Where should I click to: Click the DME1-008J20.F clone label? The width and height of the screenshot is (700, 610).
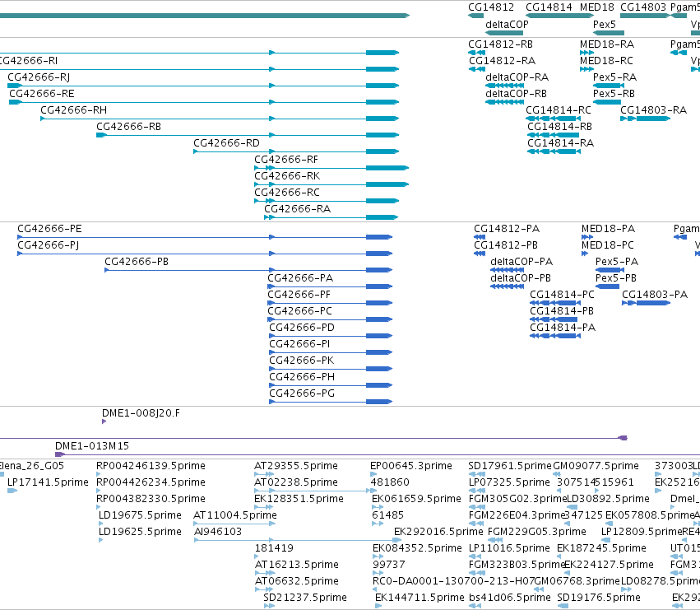tap(141, 414)
